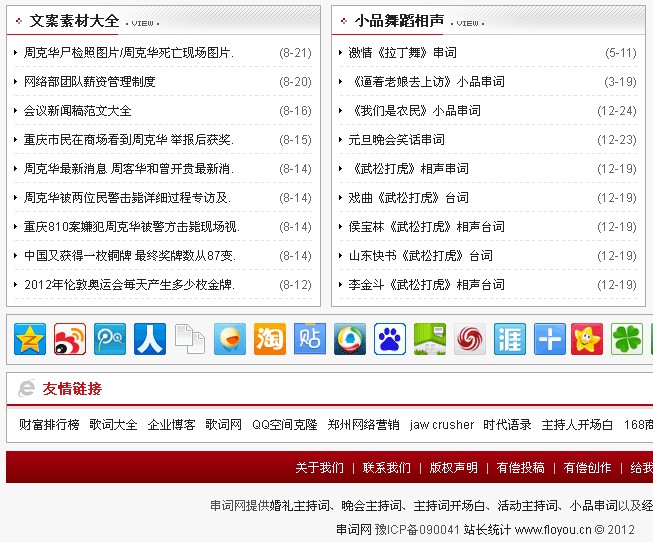Open 《武松打虎》相声串词
Viewport: 653px width, 542px height.
click(409, 169)
